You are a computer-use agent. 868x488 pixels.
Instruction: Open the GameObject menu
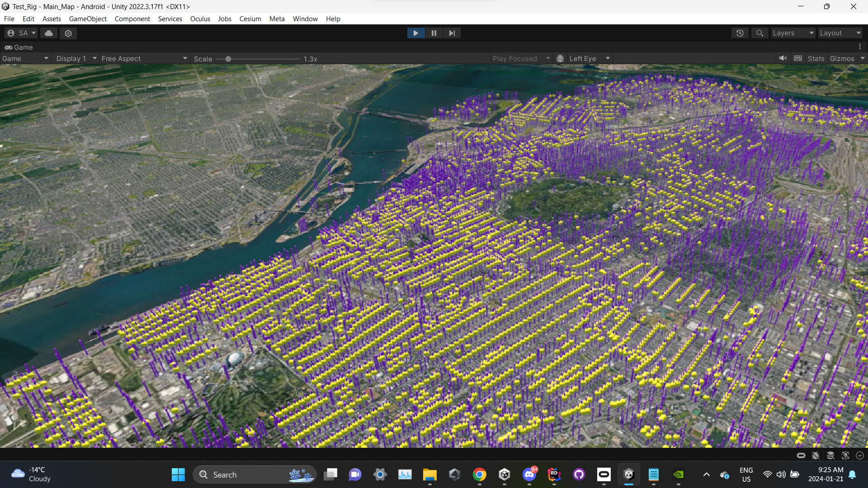tap(88, 19)
